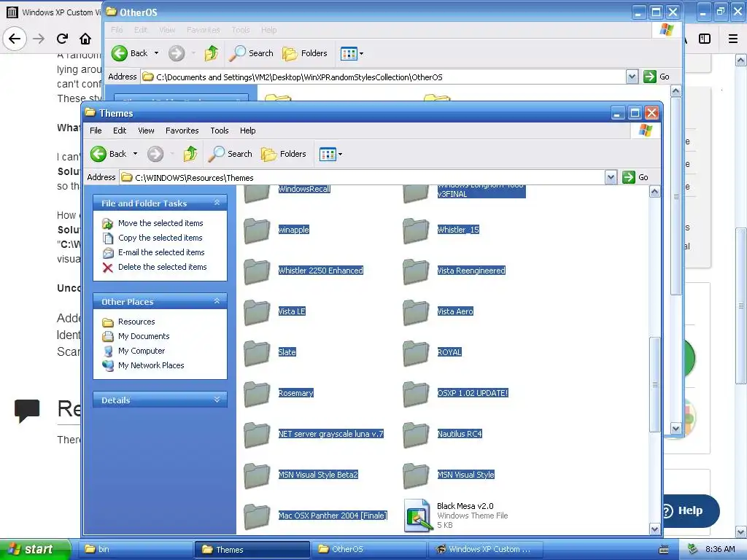The height and width of the screenshot is (560, 747).
Task: Click Copy the selected items
Action: click(160, 238)
